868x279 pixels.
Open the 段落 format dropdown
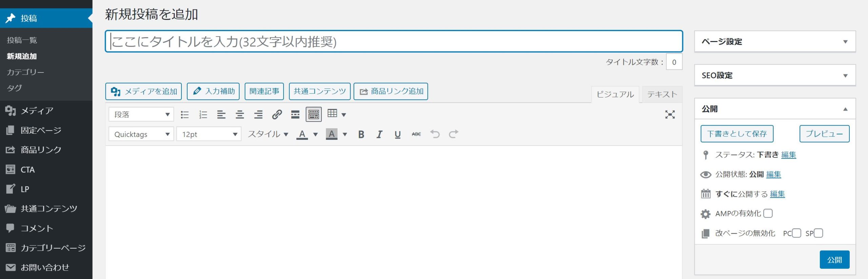pyautogui.click(x=141, y=114)
